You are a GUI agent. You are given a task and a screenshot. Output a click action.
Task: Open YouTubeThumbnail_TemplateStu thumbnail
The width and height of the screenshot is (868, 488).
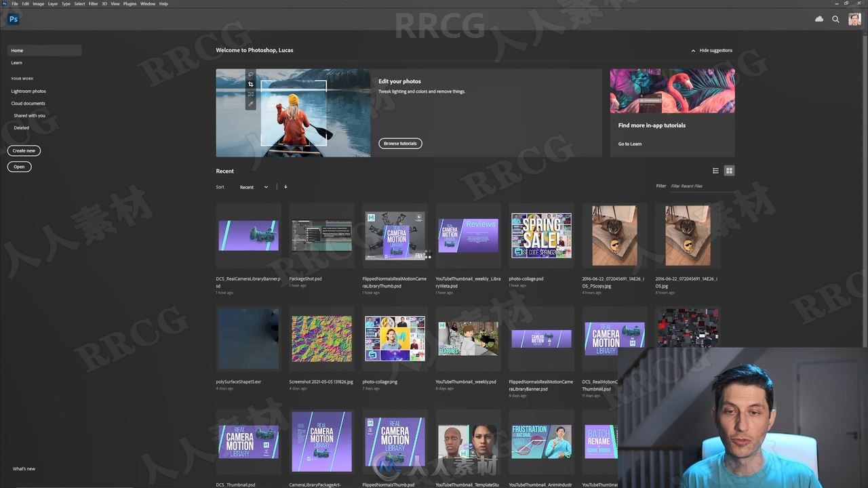tap(468, 442)
